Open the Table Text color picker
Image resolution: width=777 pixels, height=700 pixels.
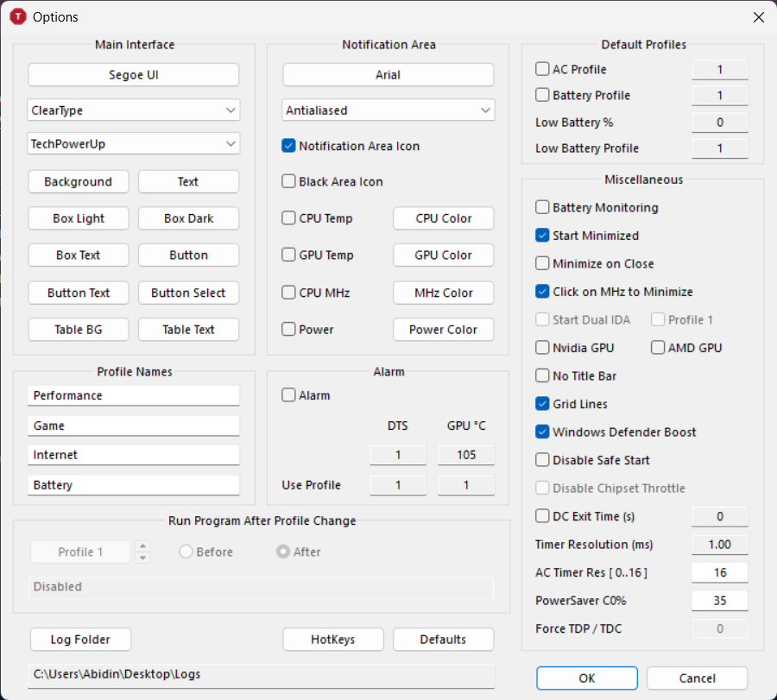188,330
